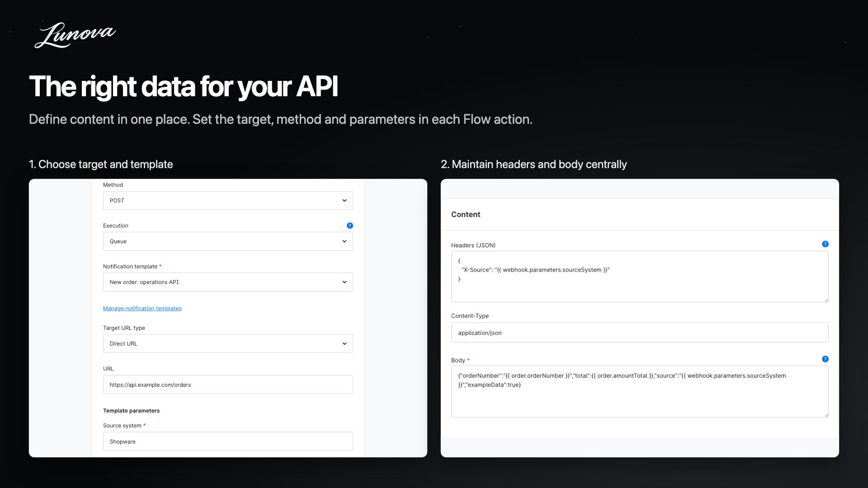Click the Template parameters heading
Screen dimensions: 868x488
click(131, 411)
